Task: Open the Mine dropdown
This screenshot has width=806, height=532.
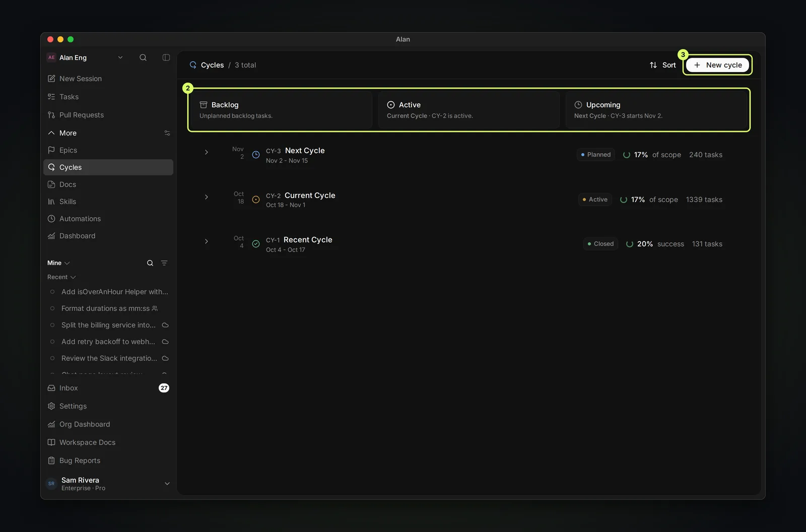Action: [58, 263]
